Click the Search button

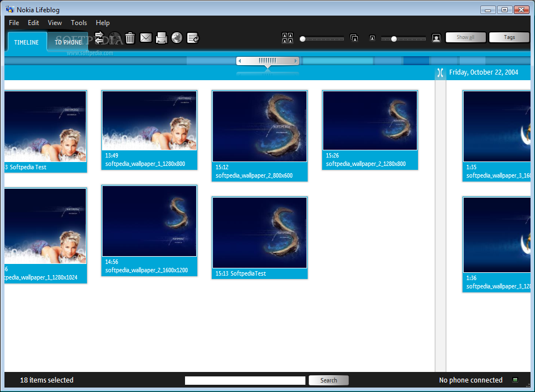[x=329, y=380]
